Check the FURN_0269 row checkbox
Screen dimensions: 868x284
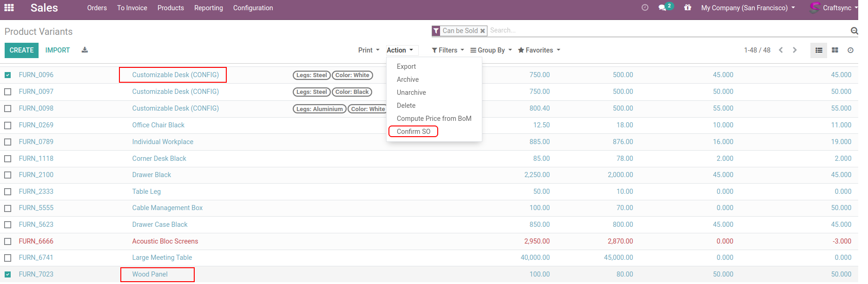click(8, 125)
